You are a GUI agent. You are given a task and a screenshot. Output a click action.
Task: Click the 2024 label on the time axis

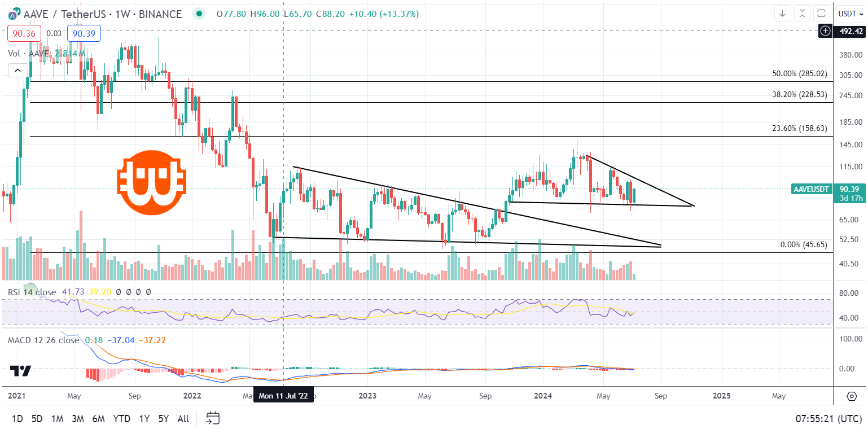click(x=543, y=396)
